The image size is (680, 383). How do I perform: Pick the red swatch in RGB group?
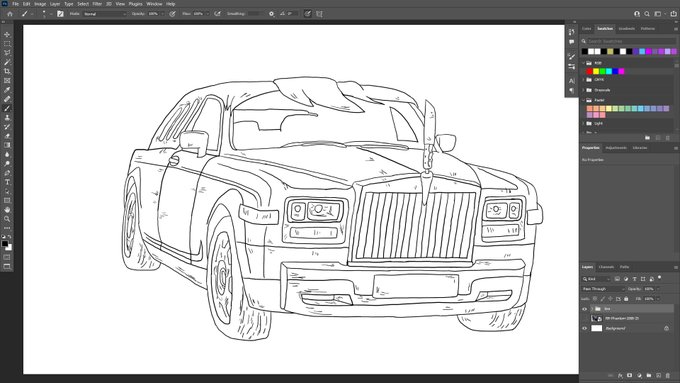[589, 71]
